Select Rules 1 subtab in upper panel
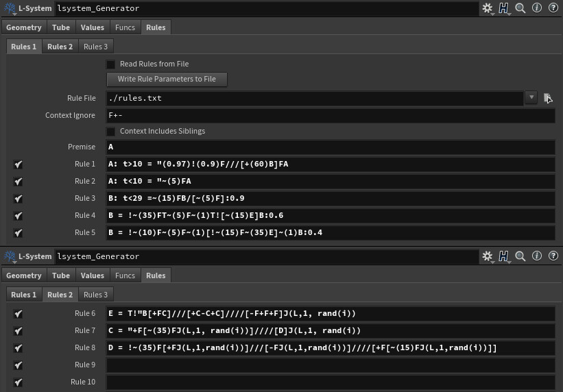Image resolution: width=563 pixels, height=392 pixels. 24,47
